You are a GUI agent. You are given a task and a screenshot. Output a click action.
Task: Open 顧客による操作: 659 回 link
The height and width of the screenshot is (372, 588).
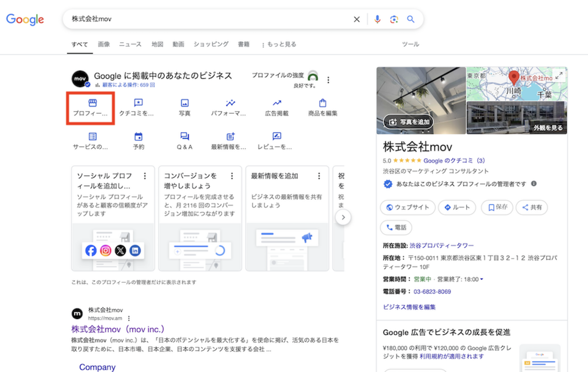click(129, 85)
